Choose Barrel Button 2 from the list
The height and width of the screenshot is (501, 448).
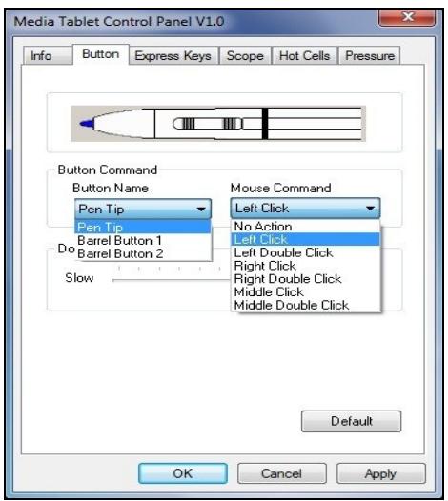(143, 253)
